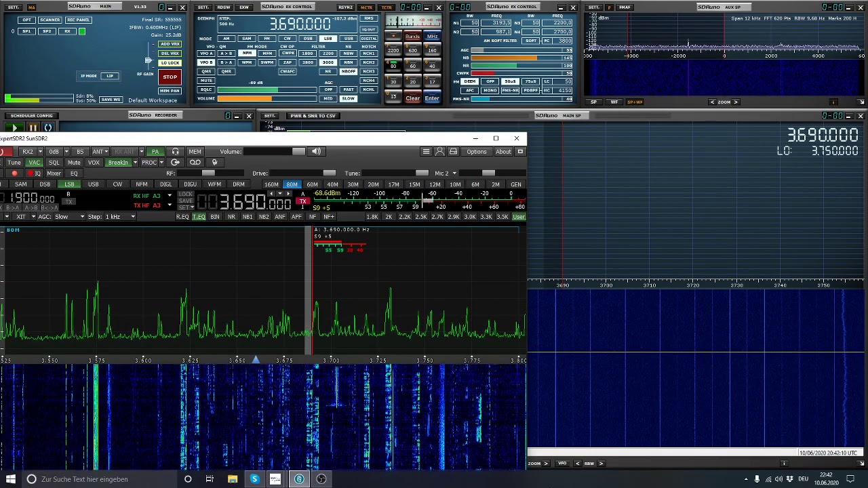This screenshot has width=868, height=488.
Task: Open the BreakIn dropdown arrow
Action: 135,163
